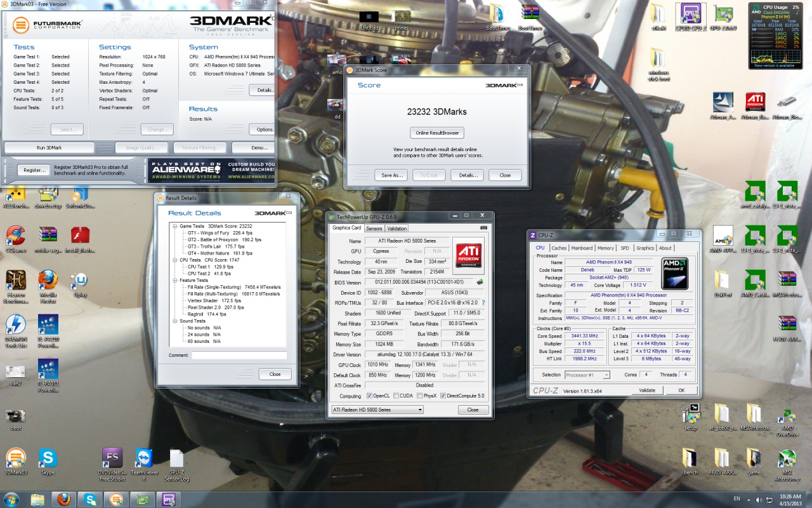Switch to the Memory tab in CPU-Z
The height and width of the screenshot is (508, 812).
click(605, 248)
